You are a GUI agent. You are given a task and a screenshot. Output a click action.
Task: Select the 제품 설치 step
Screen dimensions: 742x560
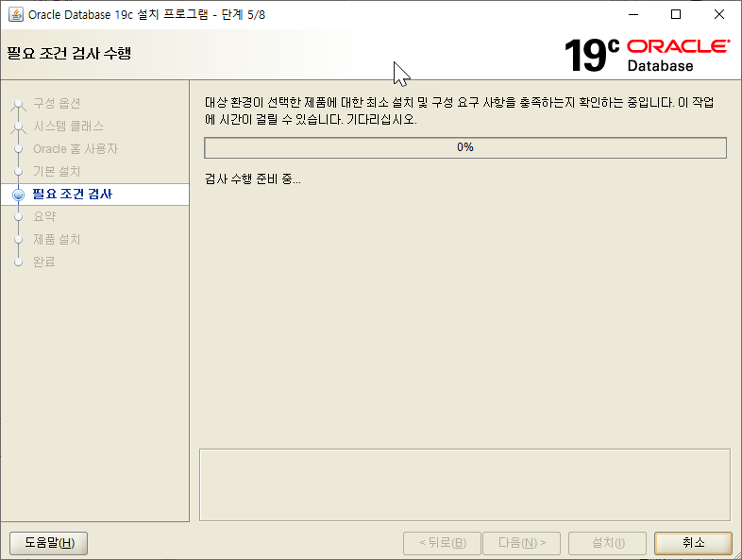point(57,239)
